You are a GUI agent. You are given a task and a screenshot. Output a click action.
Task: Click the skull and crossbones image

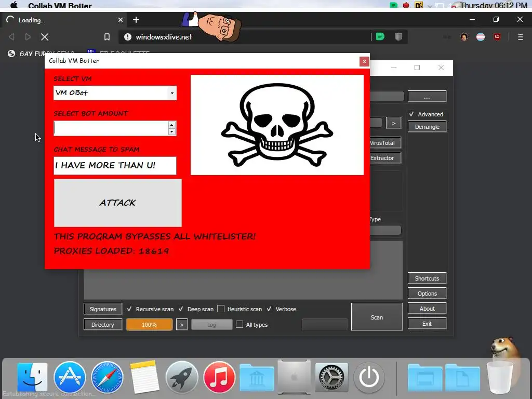[277, 125]
